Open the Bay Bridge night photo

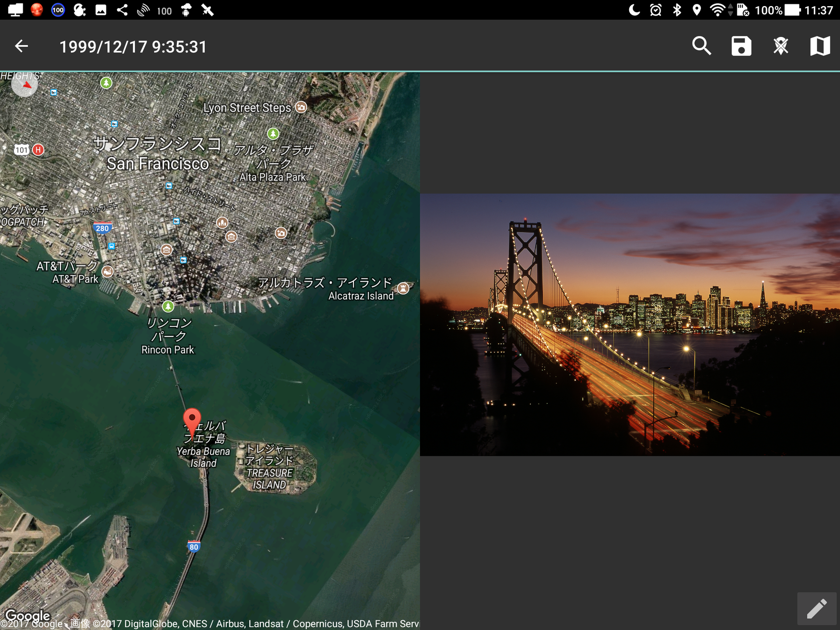point(630,325)
